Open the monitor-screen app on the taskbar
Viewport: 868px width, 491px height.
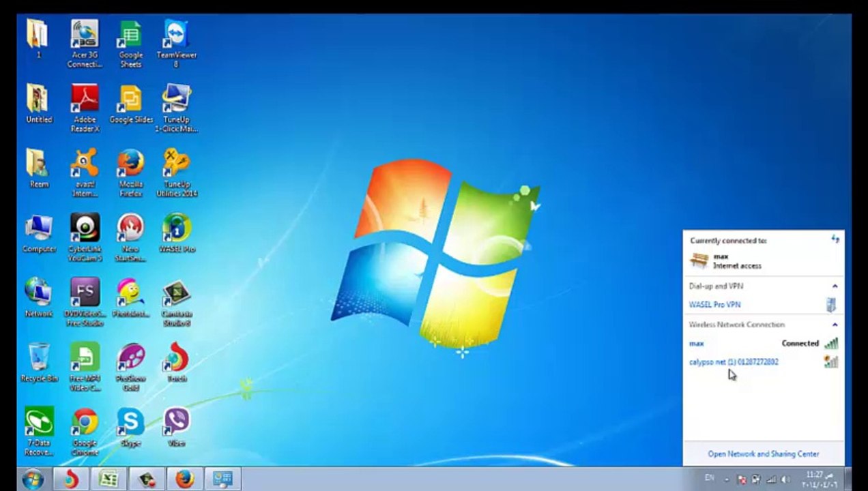(222, 479)
